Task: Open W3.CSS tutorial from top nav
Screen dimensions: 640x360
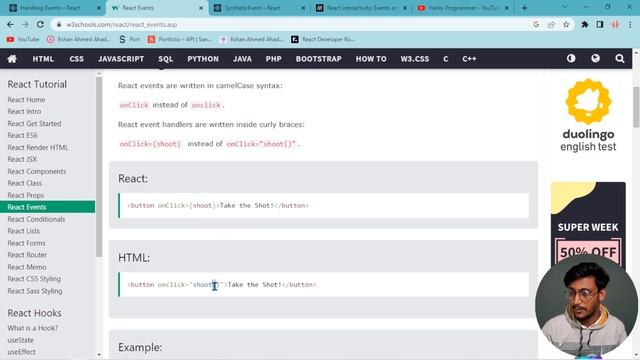Action: [x=415, y=59]
